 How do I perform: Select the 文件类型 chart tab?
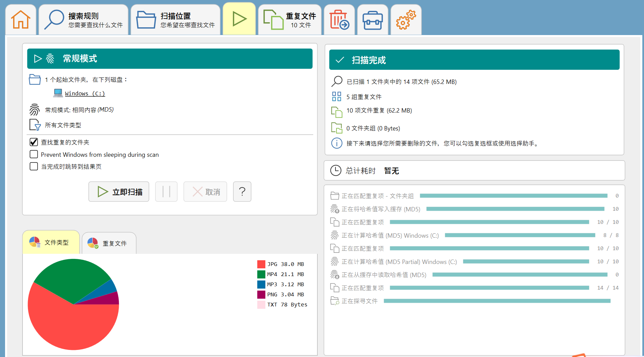click(51, 242)
